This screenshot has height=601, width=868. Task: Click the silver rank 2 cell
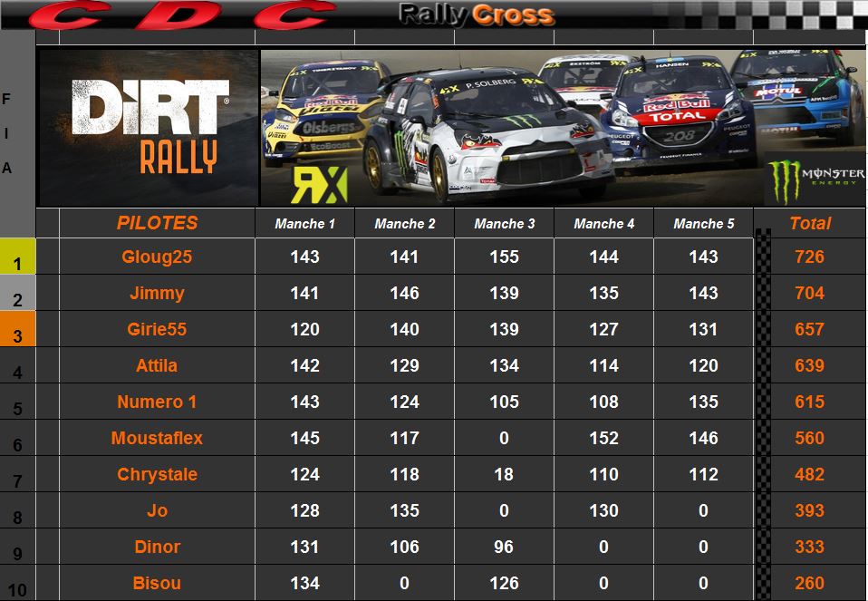point(18,293)
